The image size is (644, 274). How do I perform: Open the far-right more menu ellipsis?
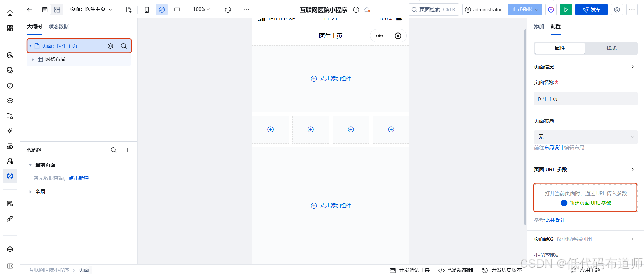(x=632, y=10)
